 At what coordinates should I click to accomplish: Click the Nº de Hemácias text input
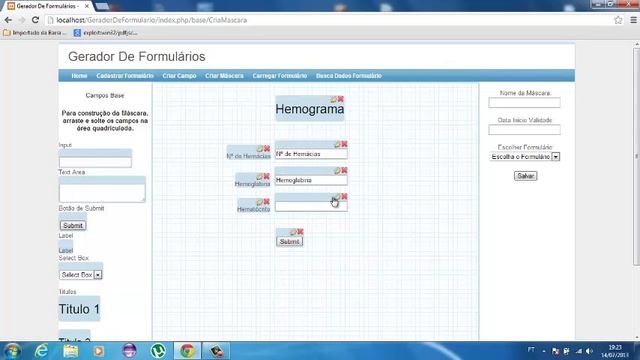point(311,154)
